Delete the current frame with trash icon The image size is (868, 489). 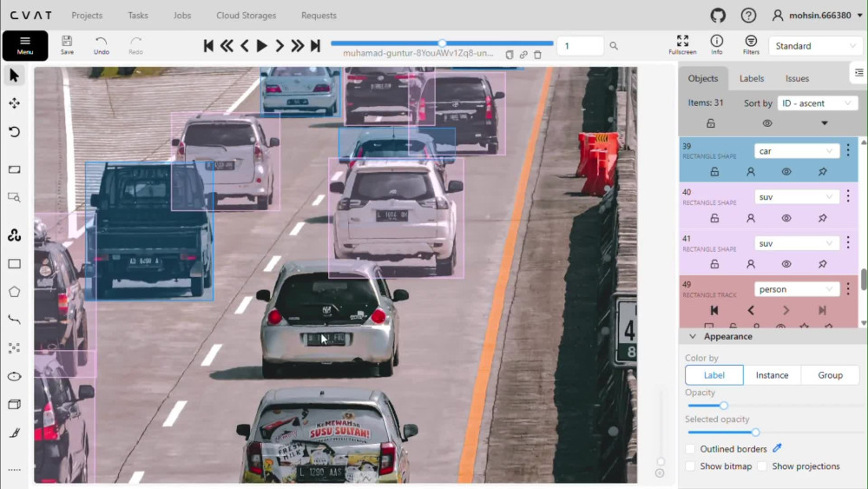pyautogui.click(x=537, y=54)
